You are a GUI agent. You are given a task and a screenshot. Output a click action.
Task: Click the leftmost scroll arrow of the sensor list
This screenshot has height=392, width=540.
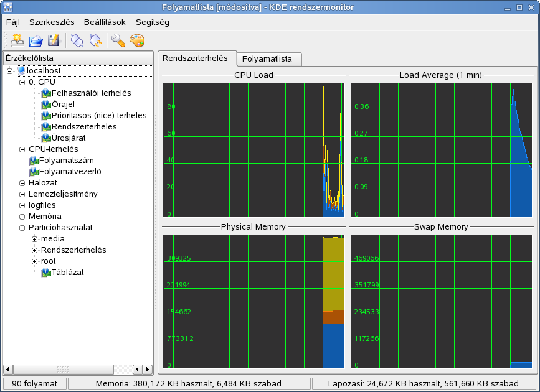7,370
